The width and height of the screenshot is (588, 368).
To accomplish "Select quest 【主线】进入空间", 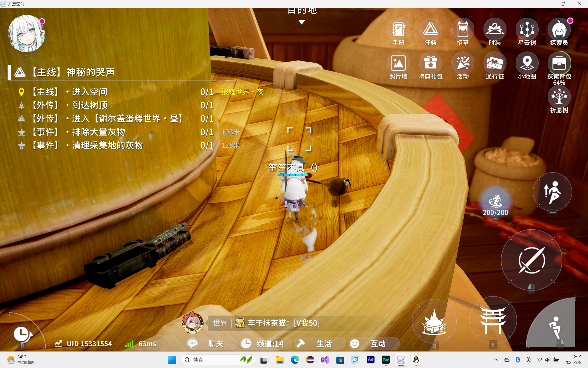I will (117, 92).
